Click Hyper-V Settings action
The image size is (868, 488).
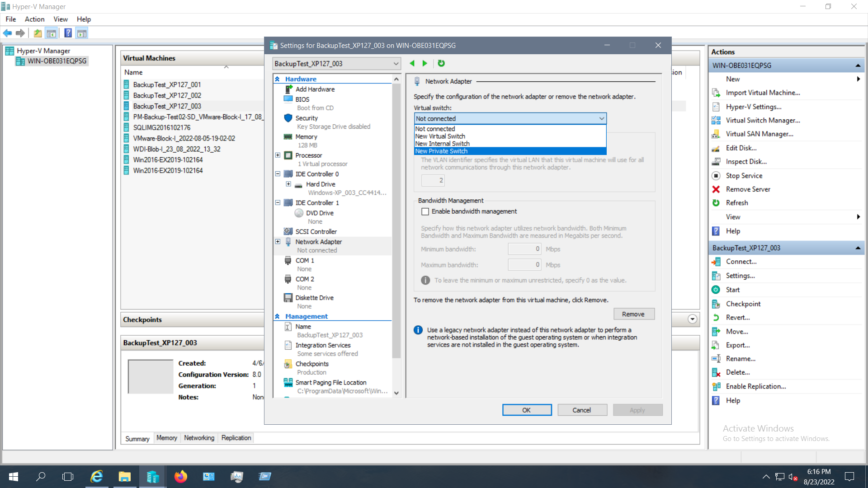(753, 107)
